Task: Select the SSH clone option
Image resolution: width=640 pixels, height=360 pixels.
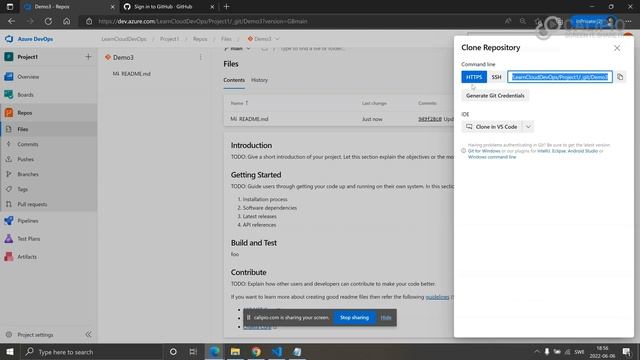Action: pos(496,77)
